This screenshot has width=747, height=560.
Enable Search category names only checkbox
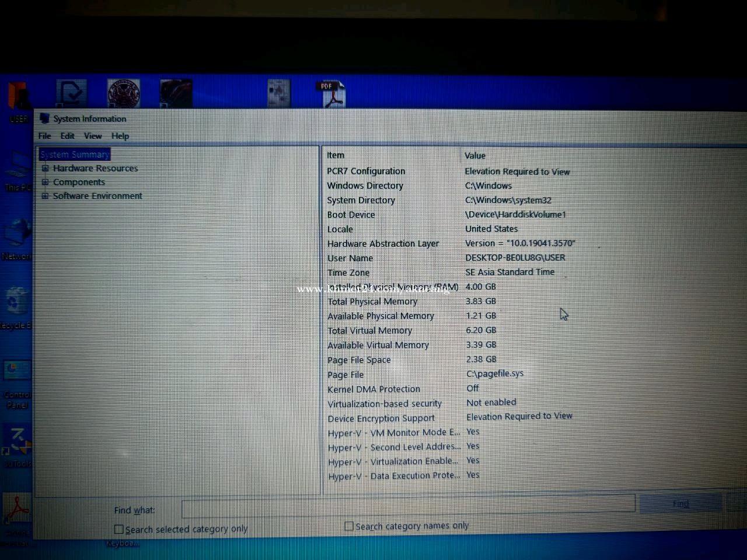(x=349, y=526)
